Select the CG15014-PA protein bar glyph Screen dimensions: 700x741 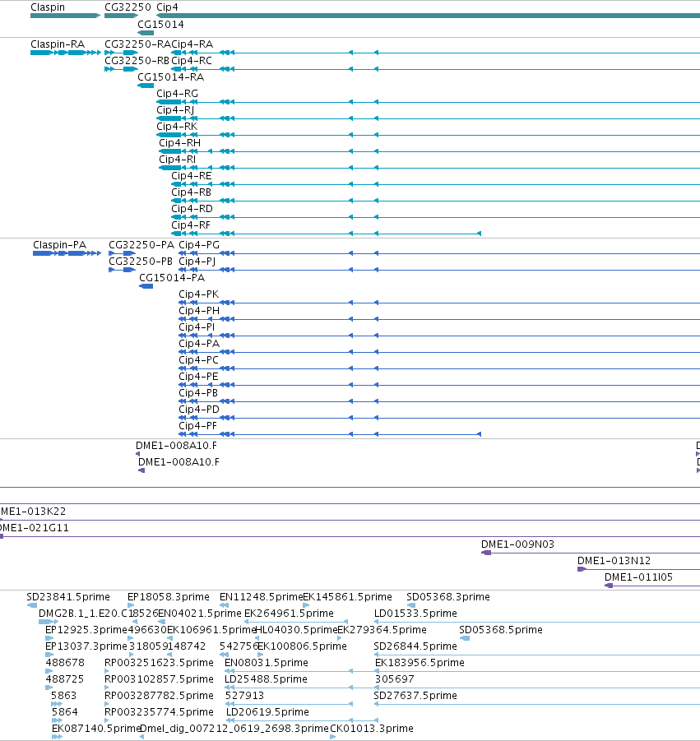tap(146, 286)
